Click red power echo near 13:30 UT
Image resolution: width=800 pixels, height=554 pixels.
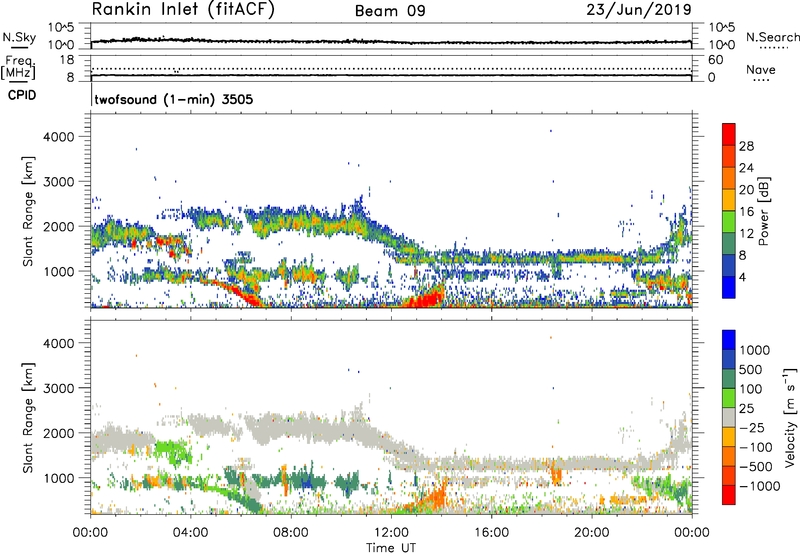coord(426,297)
